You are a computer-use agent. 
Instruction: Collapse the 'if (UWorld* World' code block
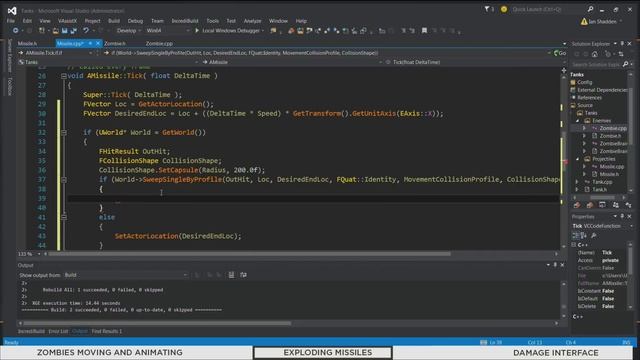(64, 132)
